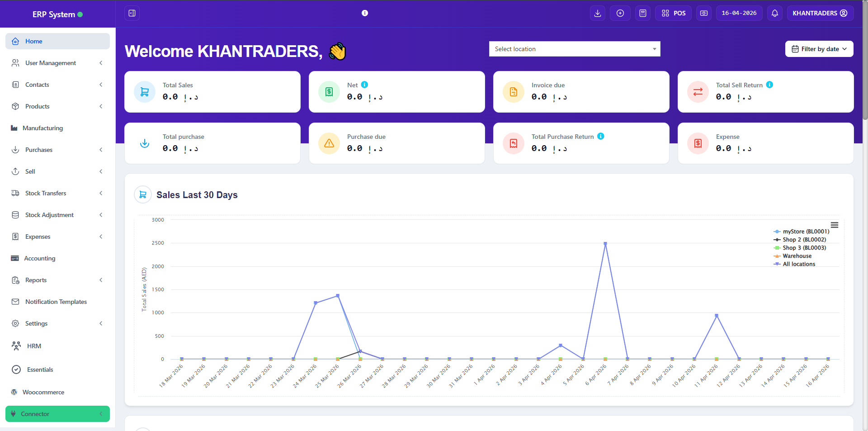Expand the Purchases sidebar section
868x431 pixels.
click(39, 150)
